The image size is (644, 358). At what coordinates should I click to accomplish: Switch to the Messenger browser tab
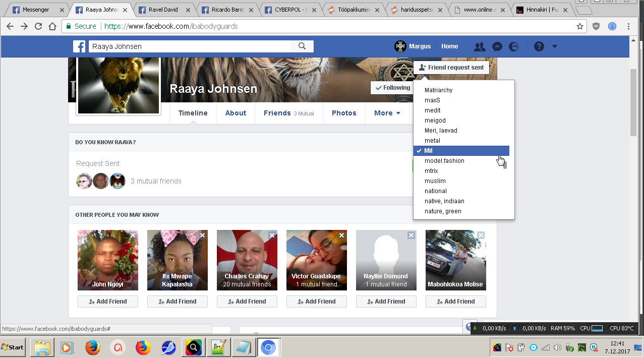click(38, 10)
